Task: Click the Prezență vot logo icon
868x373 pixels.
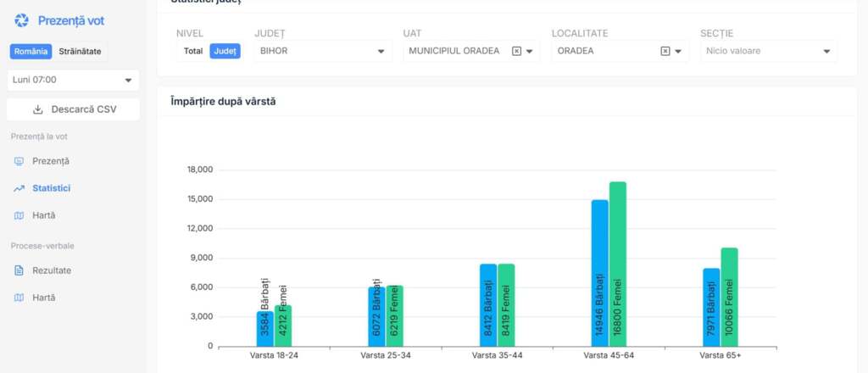Action: click(x=22, y=20)
